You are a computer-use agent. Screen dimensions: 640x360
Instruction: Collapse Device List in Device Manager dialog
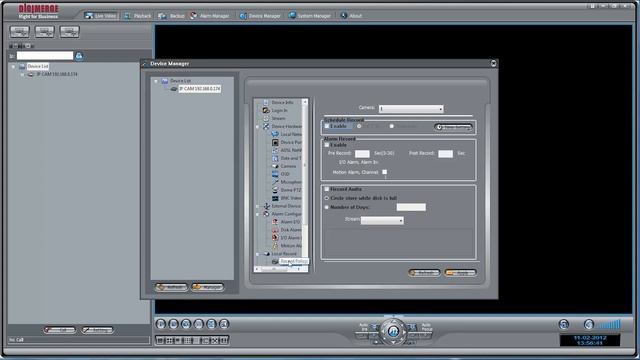pos(156,81)
